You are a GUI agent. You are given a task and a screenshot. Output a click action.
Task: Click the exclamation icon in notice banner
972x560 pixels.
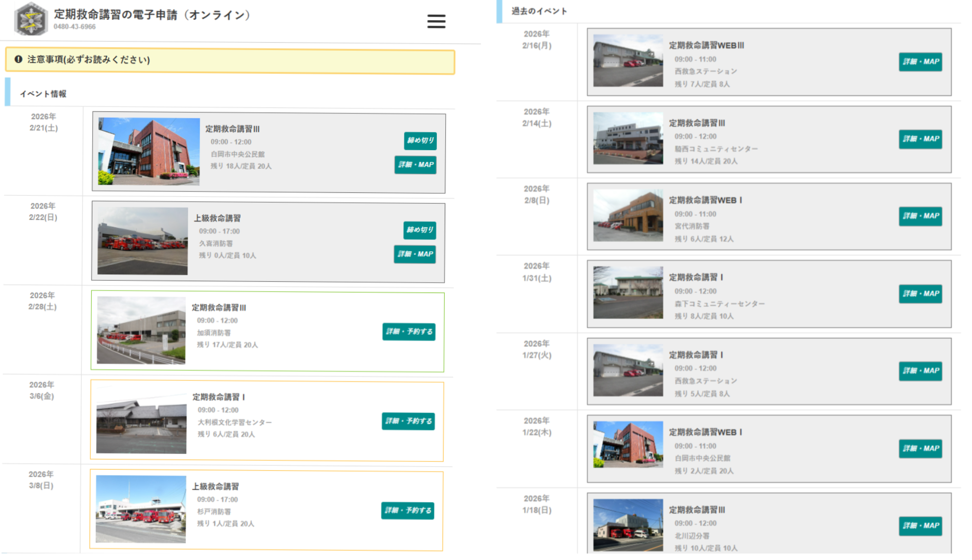click(18, 59)
